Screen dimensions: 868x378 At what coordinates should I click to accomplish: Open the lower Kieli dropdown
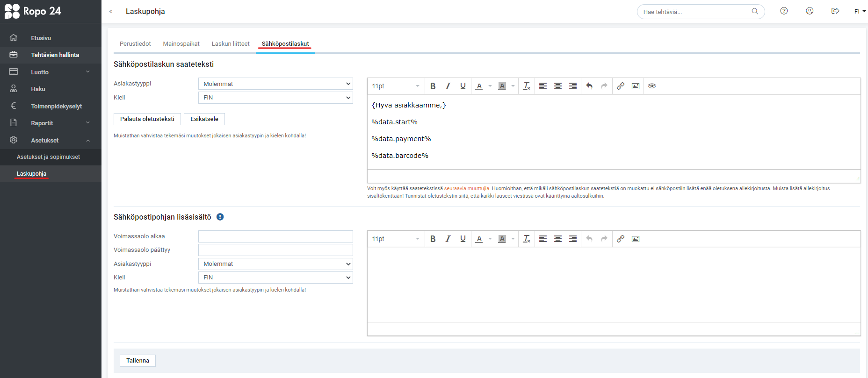tap(275, 278)
